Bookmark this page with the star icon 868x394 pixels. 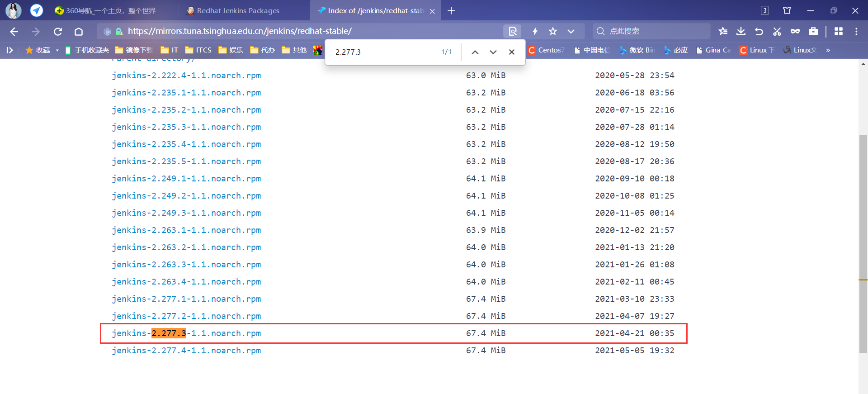[x=553, y=31]
